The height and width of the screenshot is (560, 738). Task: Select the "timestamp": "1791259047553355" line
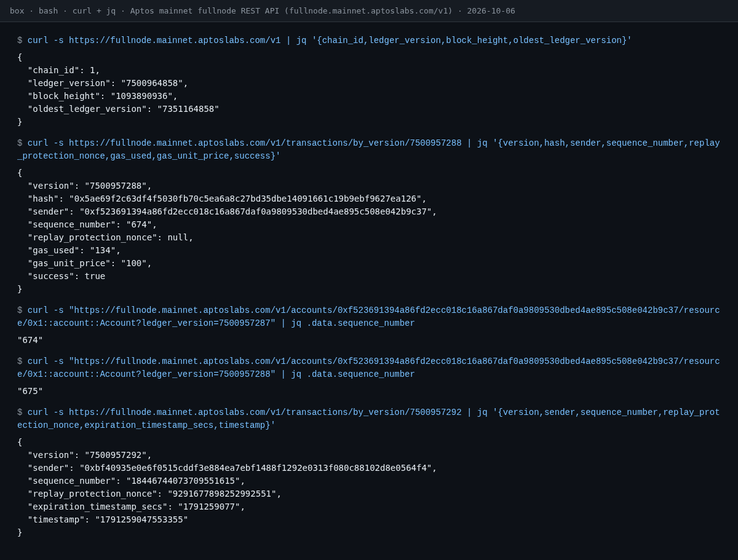pyautogui.click(x=108, y=519)
